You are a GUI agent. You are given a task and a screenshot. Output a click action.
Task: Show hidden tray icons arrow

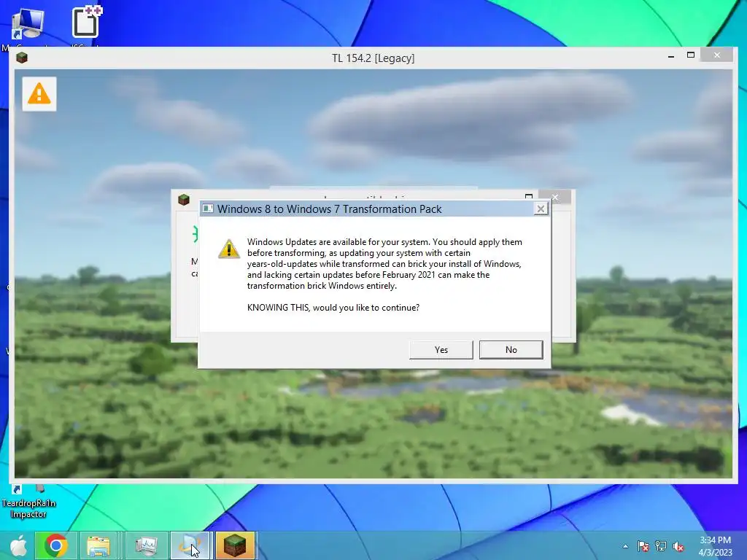[x=625, y=546]
